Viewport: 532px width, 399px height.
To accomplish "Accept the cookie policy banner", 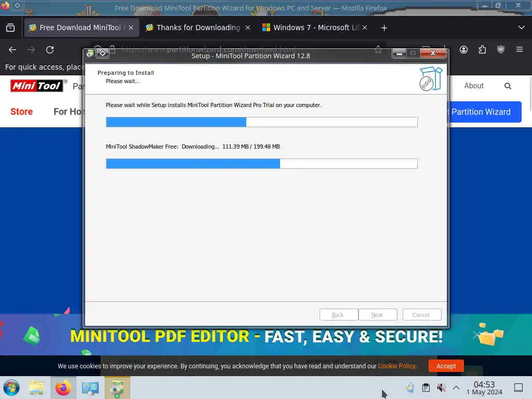I will 446,366.
